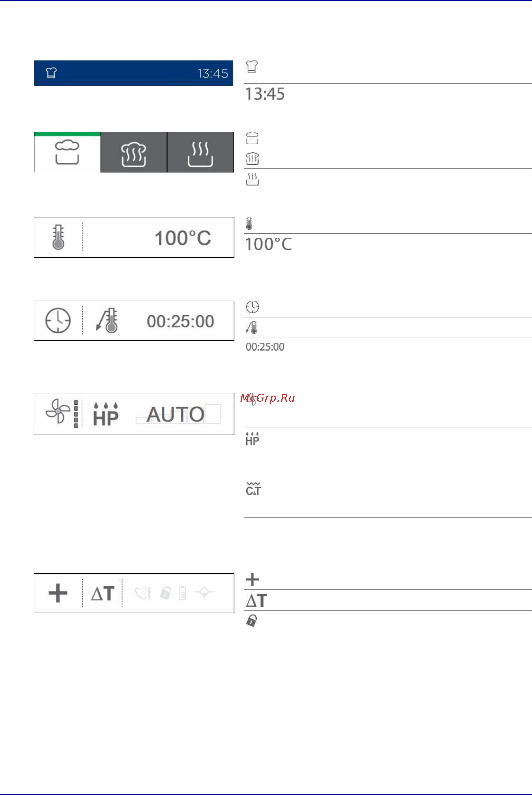532x795 pixels.
Task: Tap the 13:45 clock in the blue header bar
Action: [x=213, y=73]
